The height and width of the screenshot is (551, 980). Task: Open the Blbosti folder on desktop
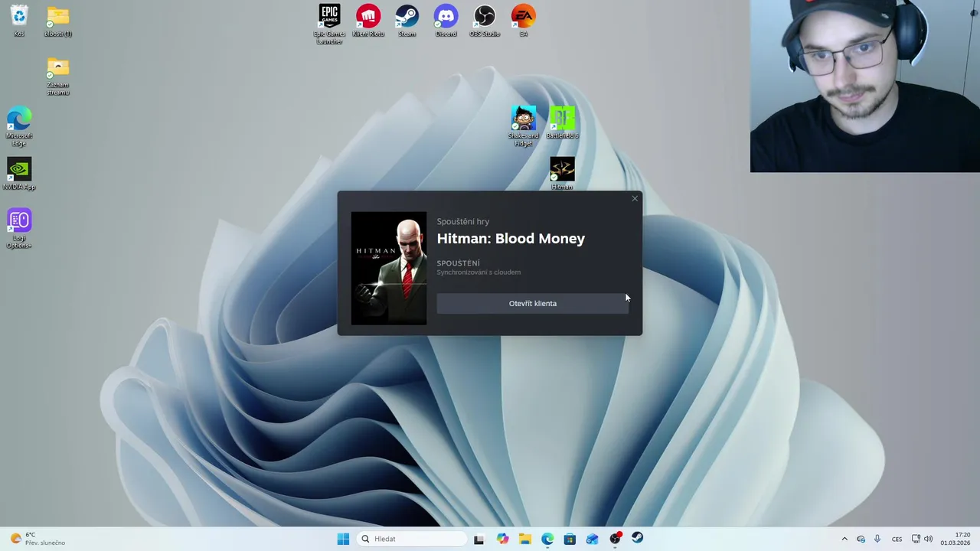57,21
